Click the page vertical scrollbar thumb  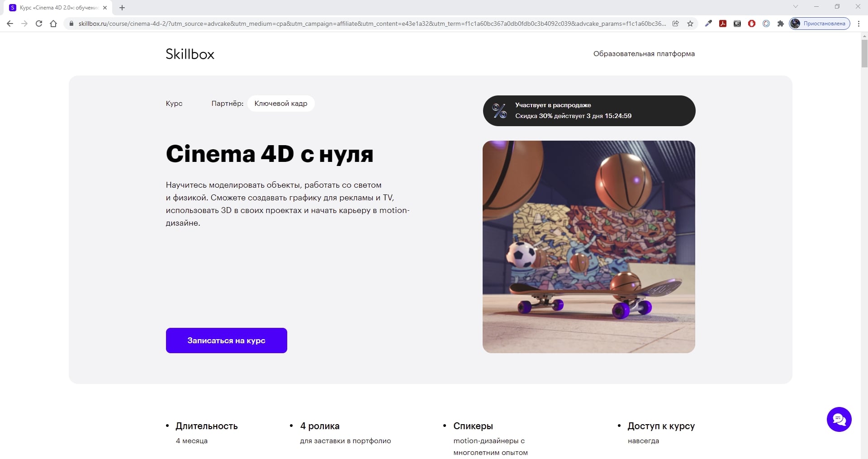[864, 54]
